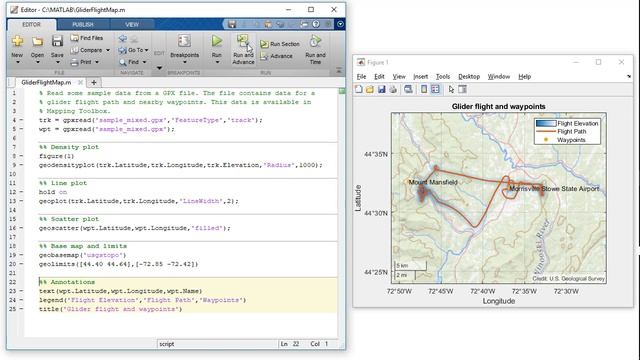Open Desktop menu in Figure 1
640x360 pixels.
469,77
